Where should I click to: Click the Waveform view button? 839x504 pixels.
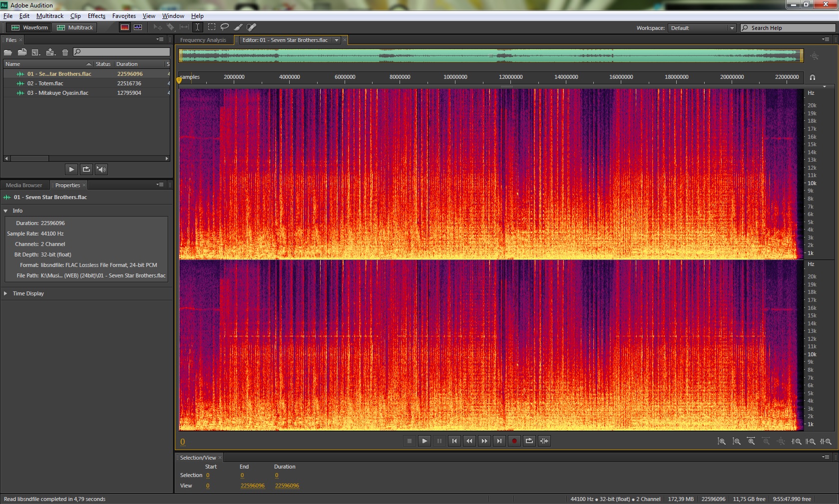pos(30,27)
